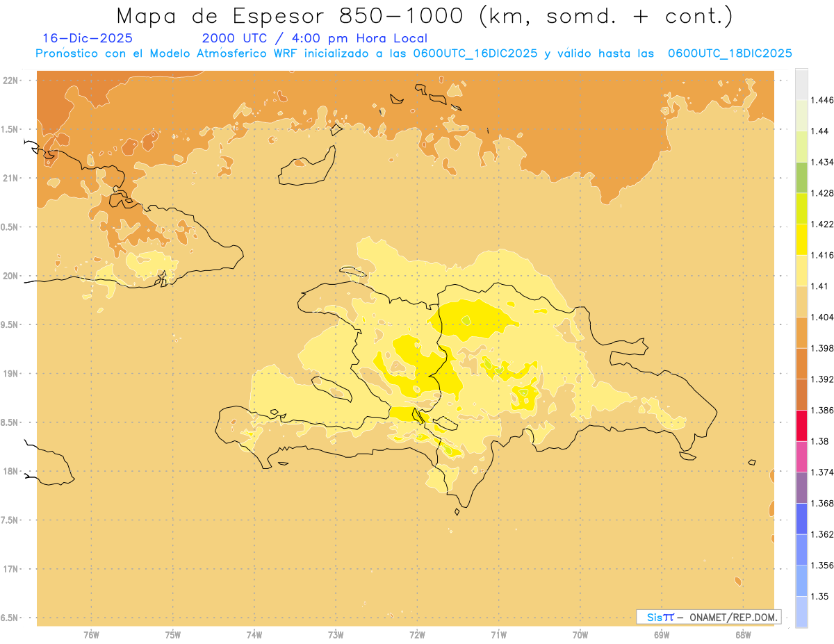This screenshot has width=834, height=644.
Task: Click the 20N latitude label
Action: pos(10,276)
